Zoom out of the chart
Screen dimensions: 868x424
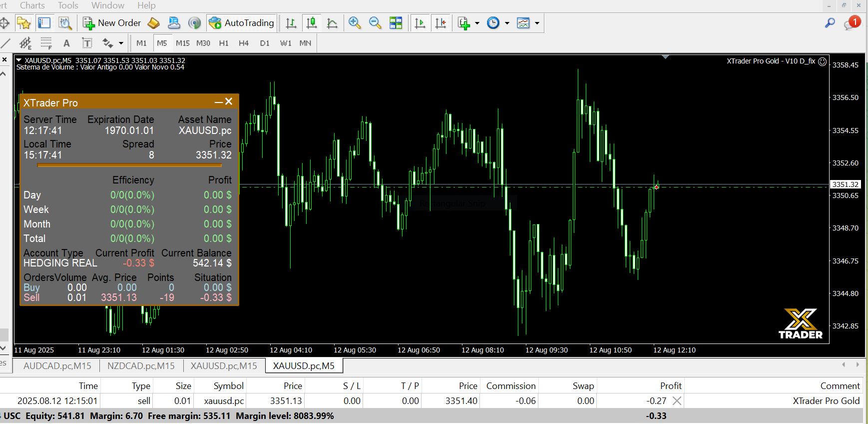pyautogui.click(x=375, y=23)
